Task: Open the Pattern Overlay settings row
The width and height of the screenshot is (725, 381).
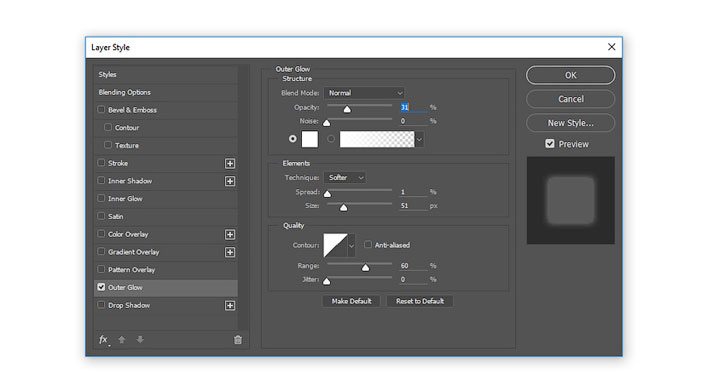Action: 166,270
